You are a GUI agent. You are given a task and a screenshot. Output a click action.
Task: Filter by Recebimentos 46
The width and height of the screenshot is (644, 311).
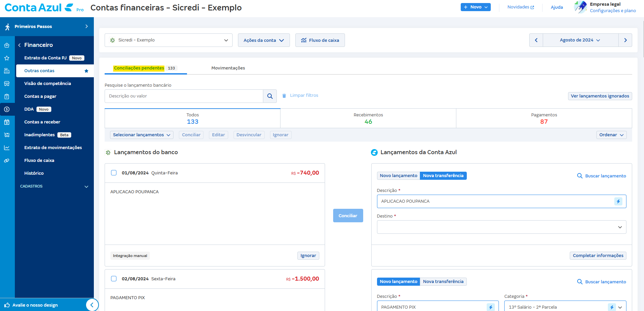point(368,118)
